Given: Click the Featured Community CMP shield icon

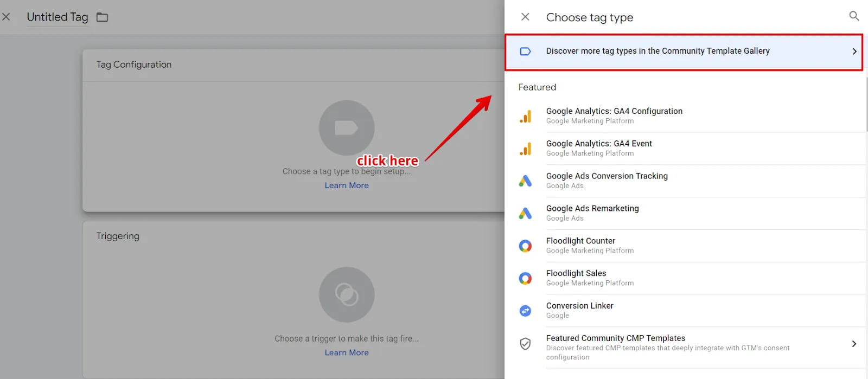Looking at the screenshot, I should click(x=525, y=344).
